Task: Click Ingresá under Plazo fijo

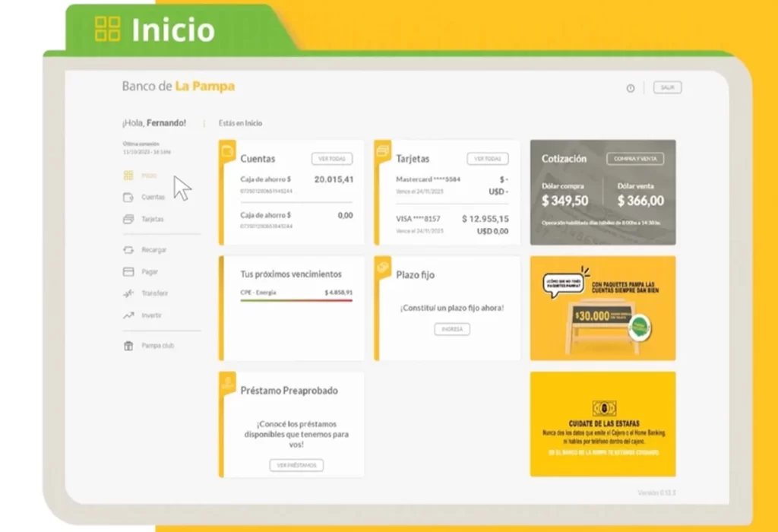Action: click(x=452, y=329)
